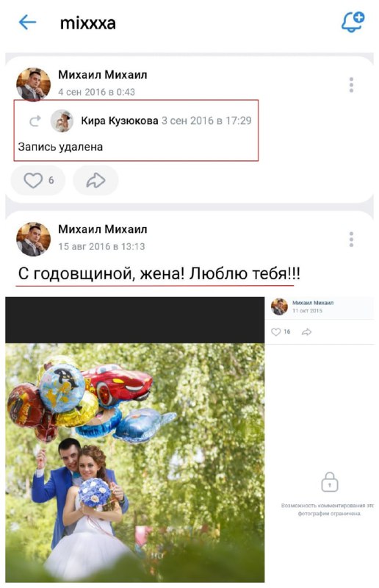The width and height of the screenshot is (379, 588).
Task: Open Михаил Михаил name on first post
Action: tap(102, 75)
